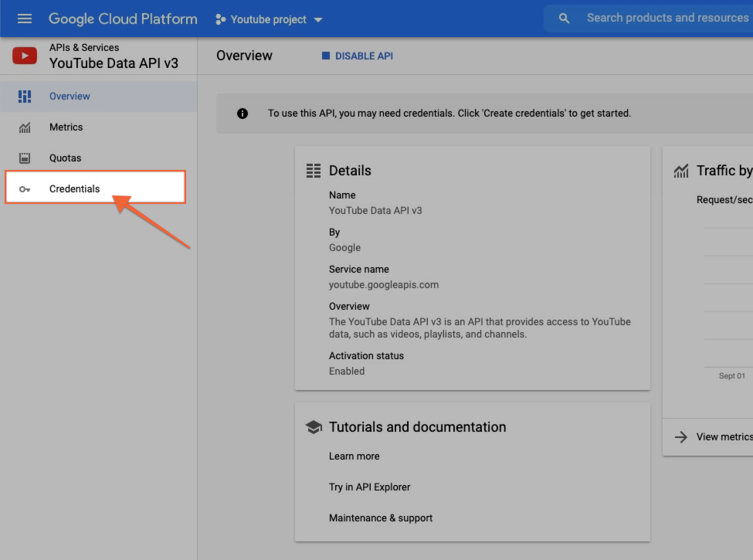This screenshot has width=753, height=560.
Task: Open Quotas in the sidebar
Action: [98, 158]
